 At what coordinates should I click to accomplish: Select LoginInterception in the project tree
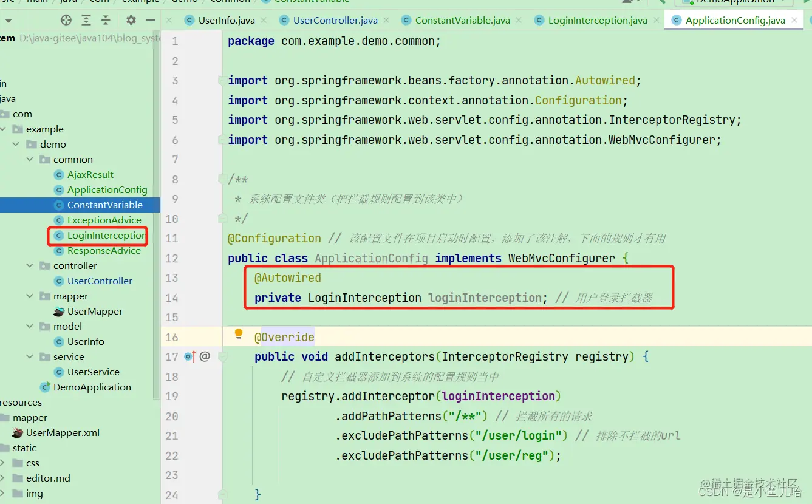[x=106, y=235]
